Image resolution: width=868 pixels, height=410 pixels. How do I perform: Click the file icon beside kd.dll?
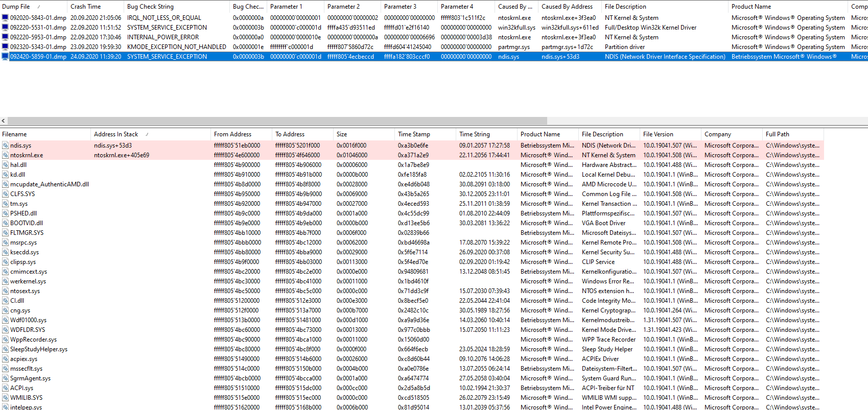5,175
